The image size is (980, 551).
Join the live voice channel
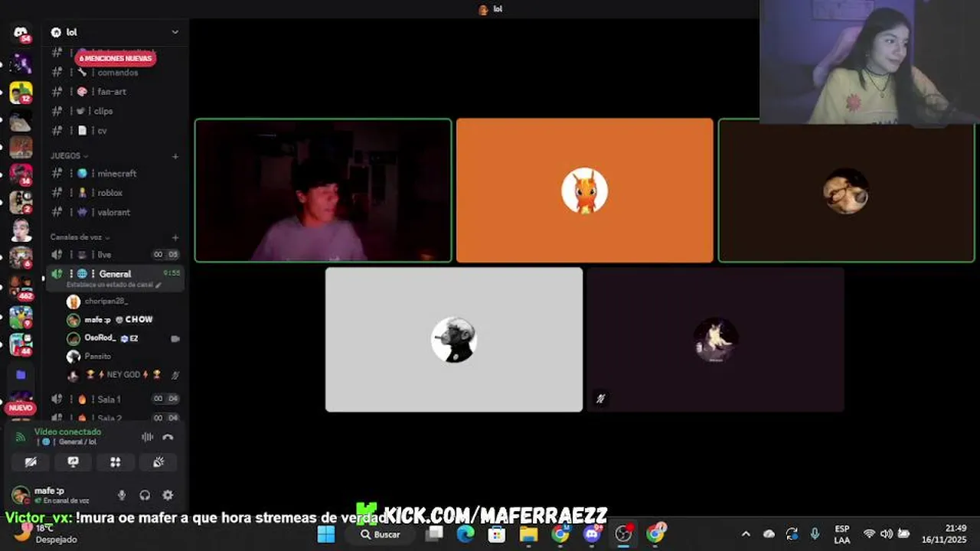116,255
